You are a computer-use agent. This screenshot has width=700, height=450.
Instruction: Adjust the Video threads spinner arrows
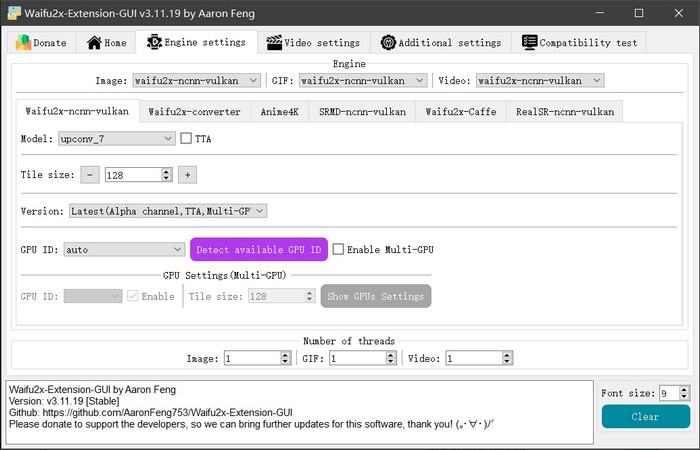pos(507,358)
